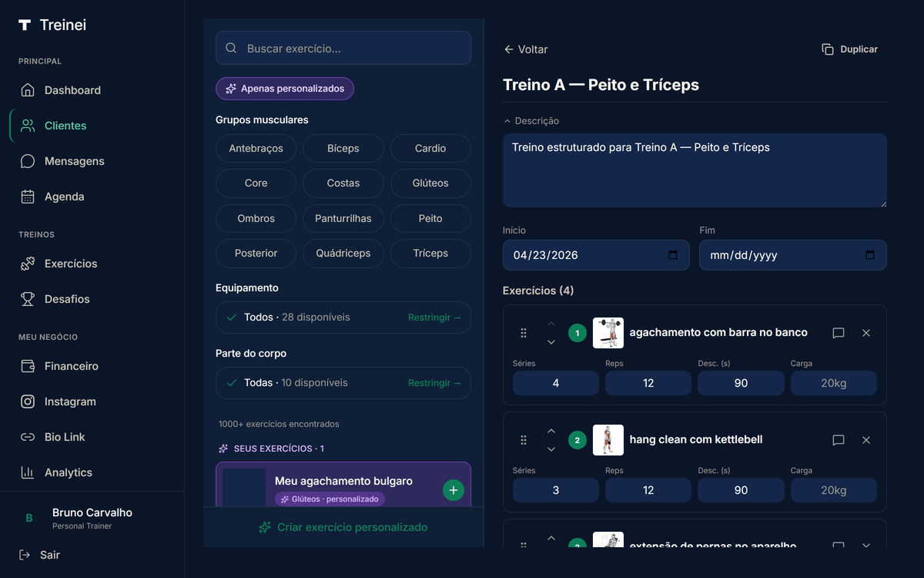Toggle the Ombros filter chip
Image resolution: width=924 pixels, height=578 pixels.
256,218
